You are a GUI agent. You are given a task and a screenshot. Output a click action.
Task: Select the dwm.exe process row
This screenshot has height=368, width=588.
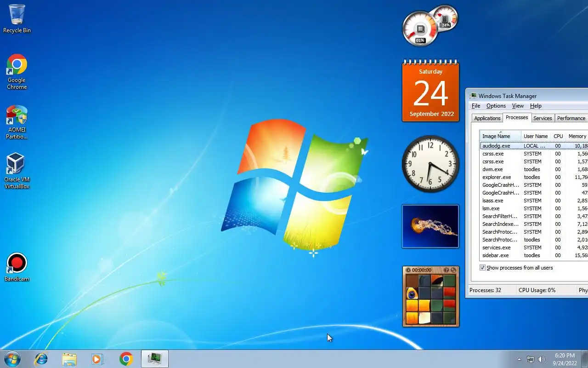pyautogui.click(x=534, y=169)
